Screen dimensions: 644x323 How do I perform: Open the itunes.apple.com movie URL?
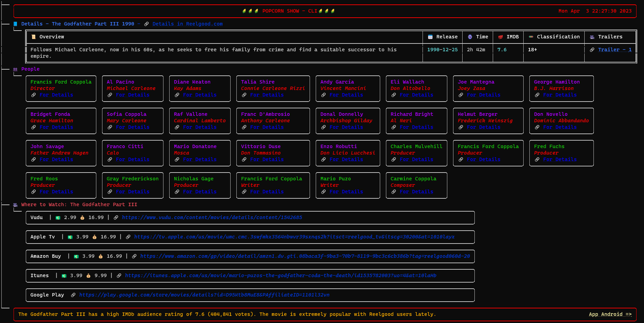281,276
